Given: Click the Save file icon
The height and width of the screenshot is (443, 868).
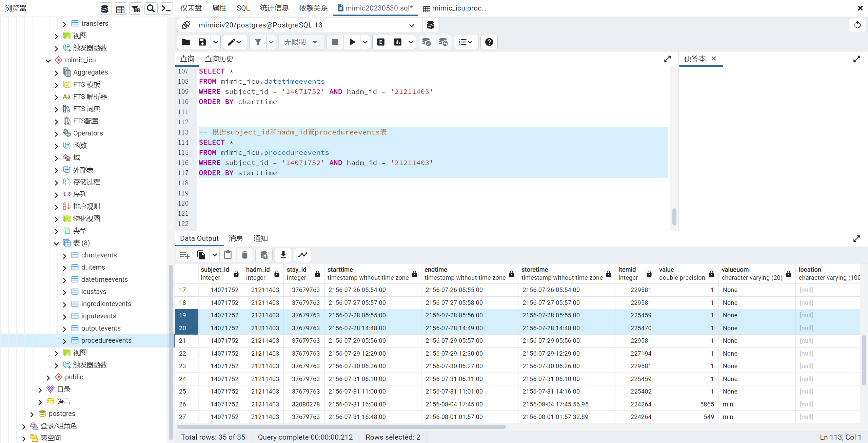Looking at the screenshot, I should (202, 42).
